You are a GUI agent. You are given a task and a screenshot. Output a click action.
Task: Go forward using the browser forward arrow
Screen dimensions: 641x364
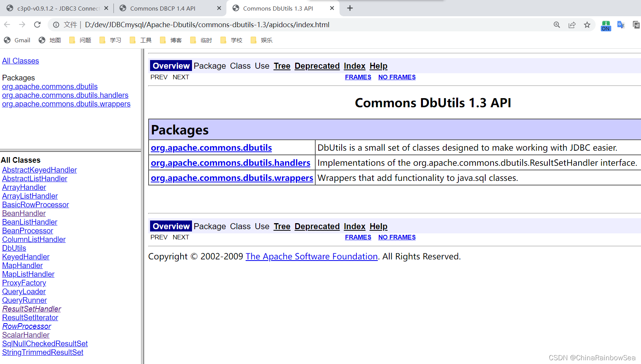tap(22, 25)
